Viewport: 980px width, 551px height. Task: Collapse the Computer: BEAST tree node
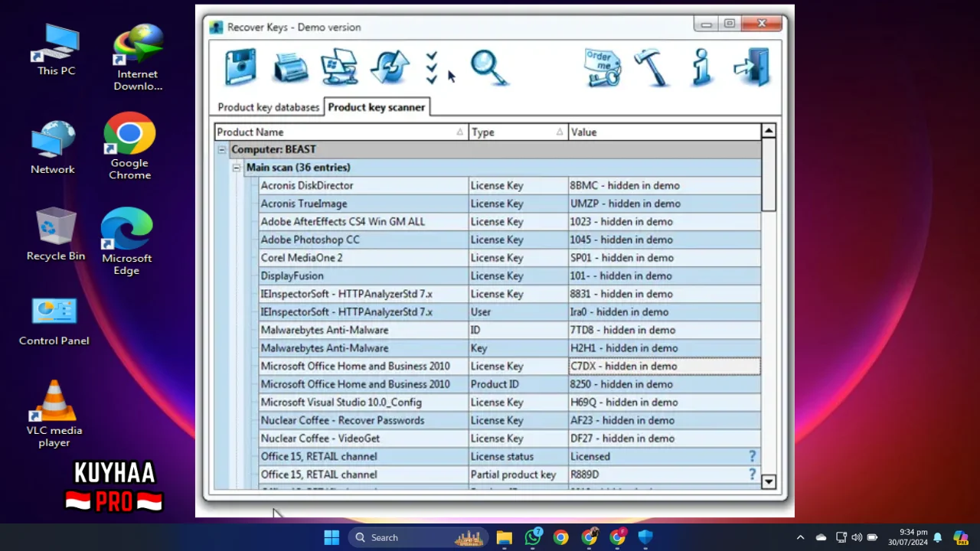[x=222, y=150]
